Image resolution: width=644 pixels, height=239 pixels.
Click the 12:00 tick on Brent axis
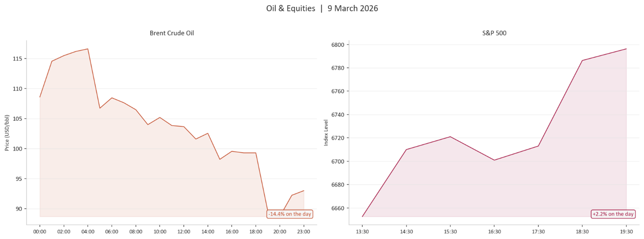click(x=184, y=232)
